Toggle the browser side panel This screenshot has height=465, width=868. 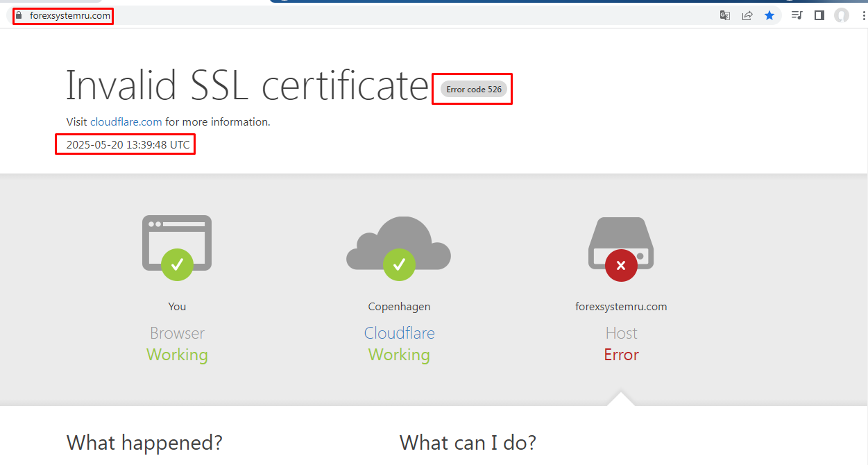819,15
